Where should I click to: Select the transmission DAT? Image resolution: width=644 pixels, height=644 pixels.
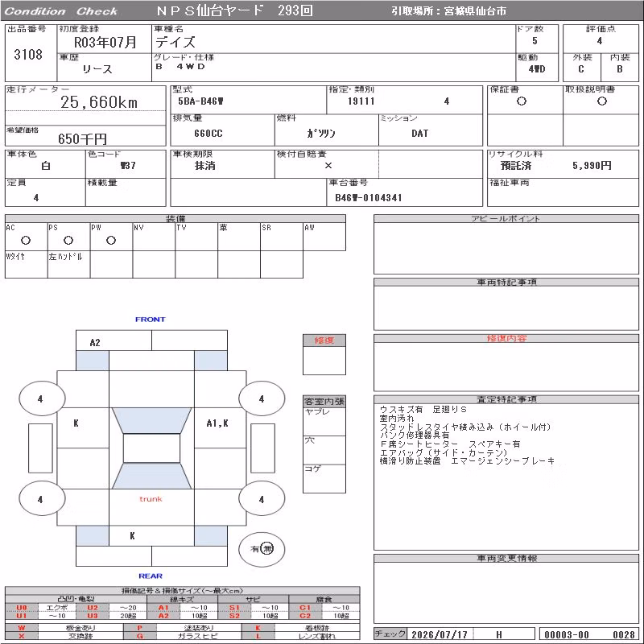click(x=419, y=134)
